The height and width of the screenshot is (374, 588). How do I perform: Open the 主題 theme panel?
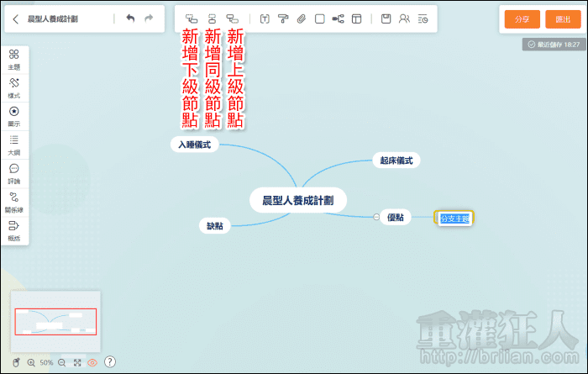pos(14,59)
